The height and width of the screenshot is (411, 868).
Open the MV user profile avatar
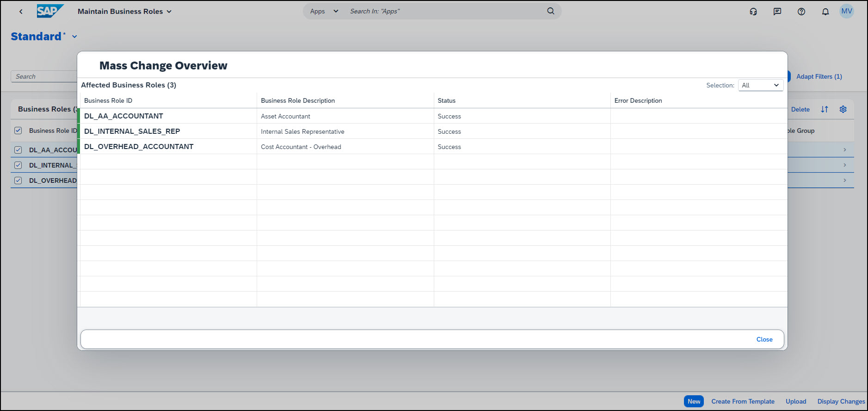[x=847, y=12]
